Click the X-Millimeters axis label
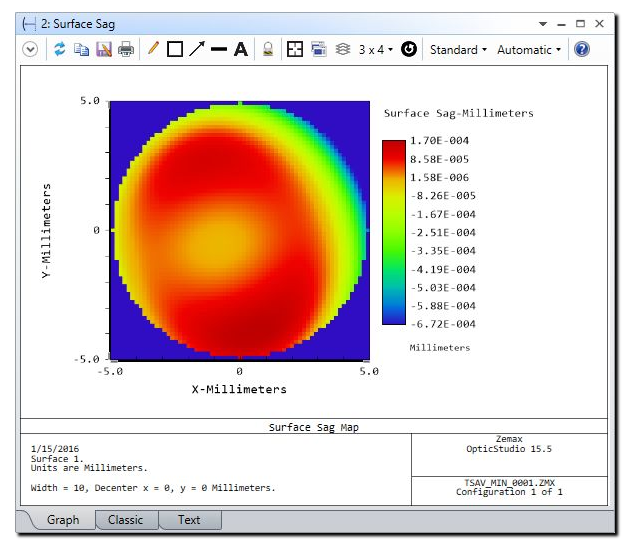Viewport: 623px width, 543px height. click(x=239, y=389)
